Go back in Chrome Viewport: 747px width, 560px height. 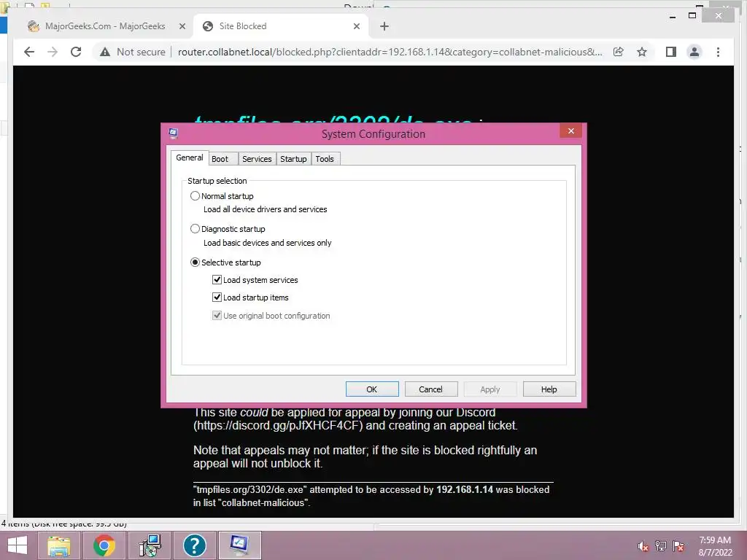29,52
